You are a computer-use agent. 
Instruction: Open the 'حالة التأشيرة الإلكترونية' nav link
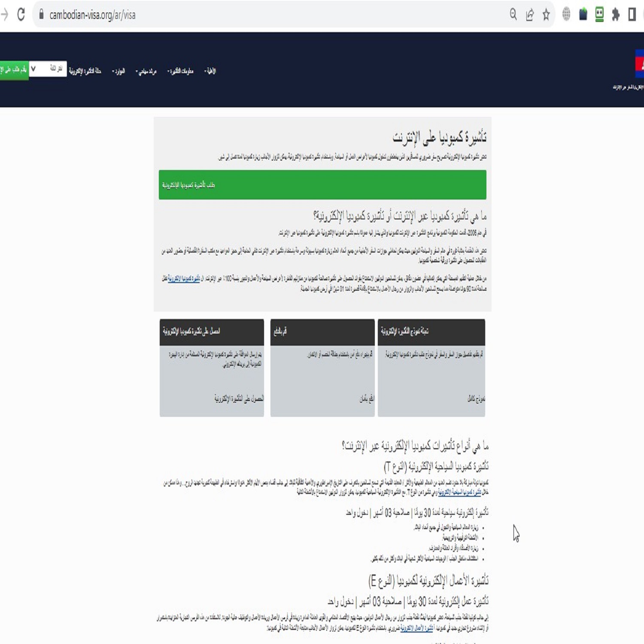(85, 71)
